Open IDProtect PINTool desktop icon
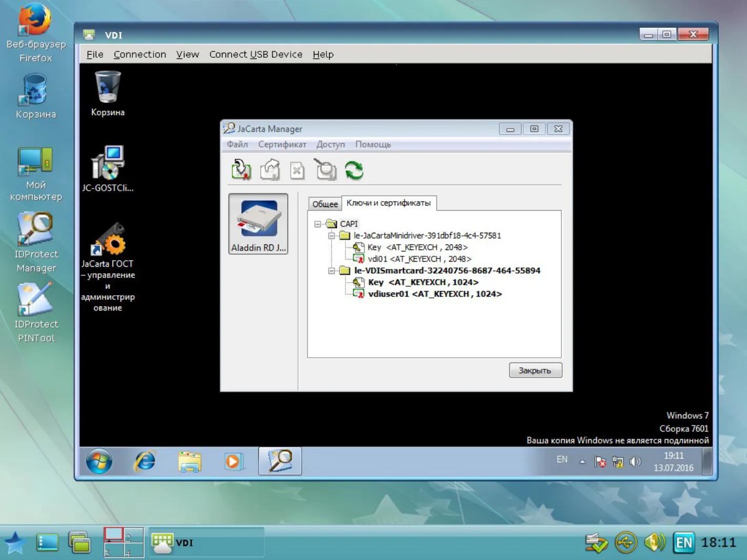 point(36,313)
